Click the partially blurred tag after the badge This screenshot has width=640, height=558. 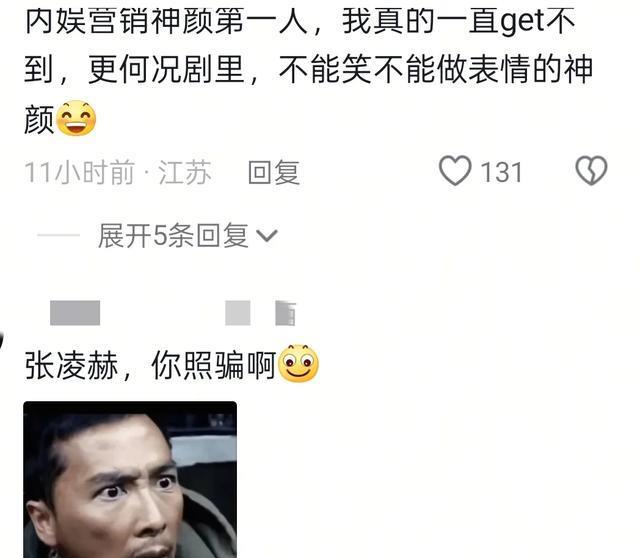285,313
